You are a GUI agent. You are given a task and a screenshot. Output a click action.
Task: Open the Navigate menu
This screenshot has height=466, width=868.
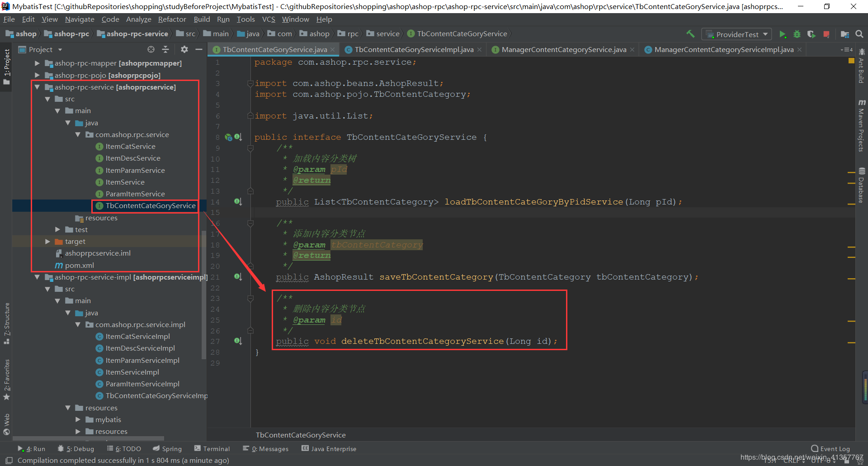tap(80, 19)
